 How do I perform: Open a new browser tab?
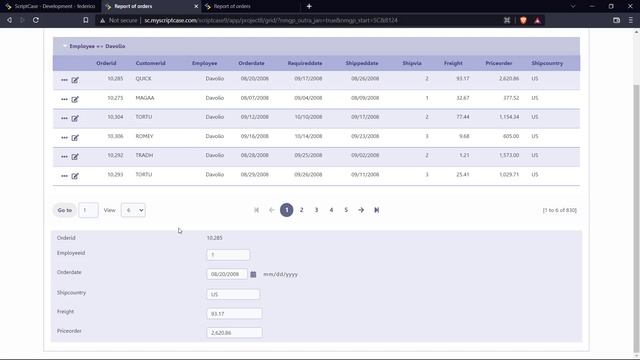[309, 6]
